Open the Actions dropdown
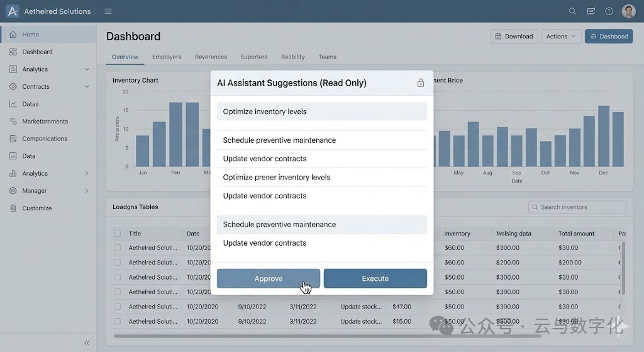Screen dimensions: 644x352 [561, 36]
